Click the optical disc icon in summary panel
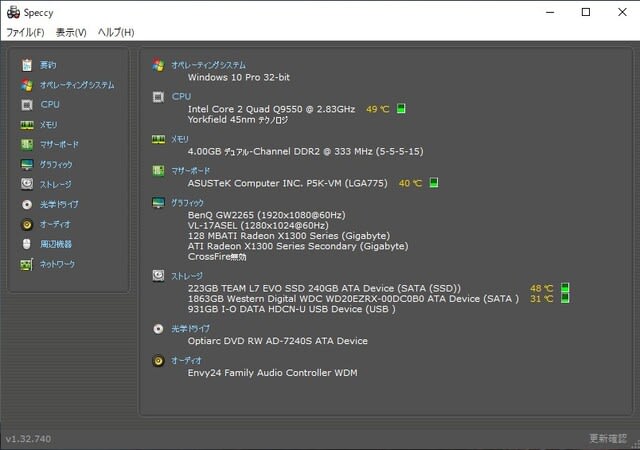640x450 pixels. (158, 329)
